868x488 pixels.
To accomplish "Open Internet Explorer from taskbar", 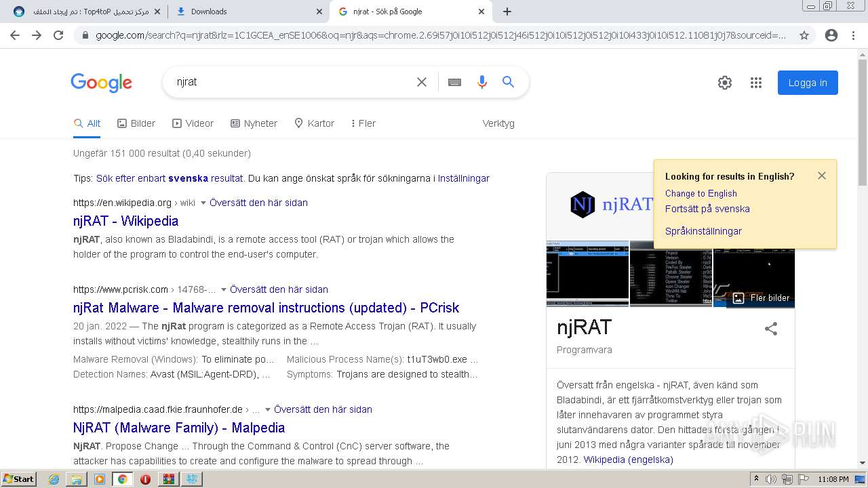I will tap(54, 479).
